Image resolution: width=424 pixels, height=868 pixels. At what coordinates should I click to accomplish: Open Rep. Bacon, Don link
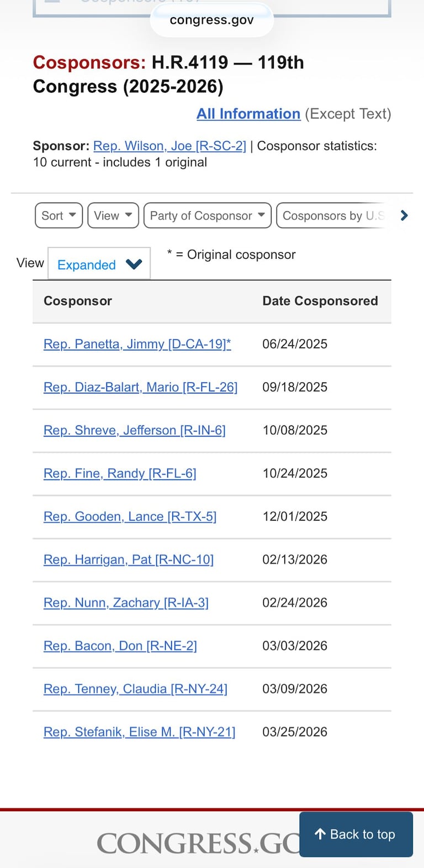tap(120, 645)
